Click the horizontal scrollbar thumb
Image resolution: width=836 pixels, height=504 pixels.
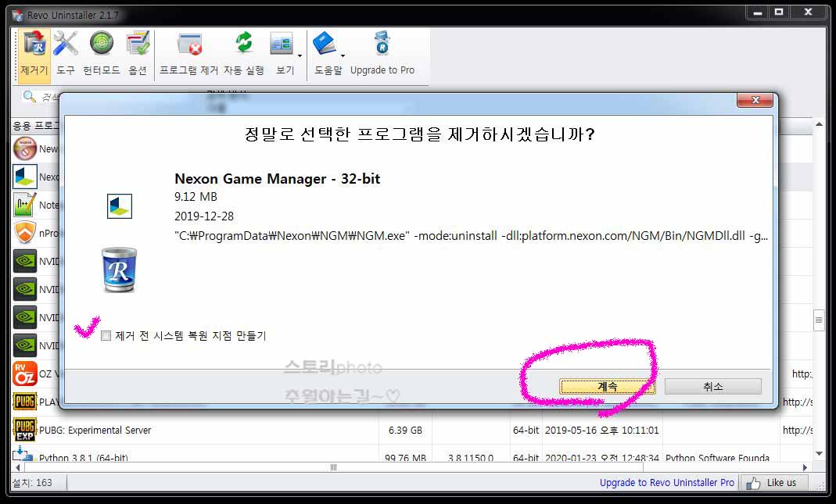click(334, 468)
